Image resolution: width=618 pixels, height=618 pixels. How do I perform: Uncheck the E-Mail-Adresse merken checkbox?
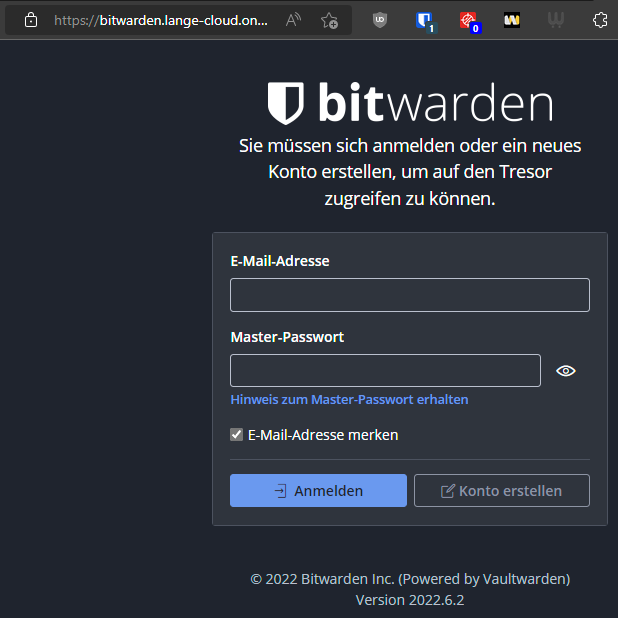point(237,435)
